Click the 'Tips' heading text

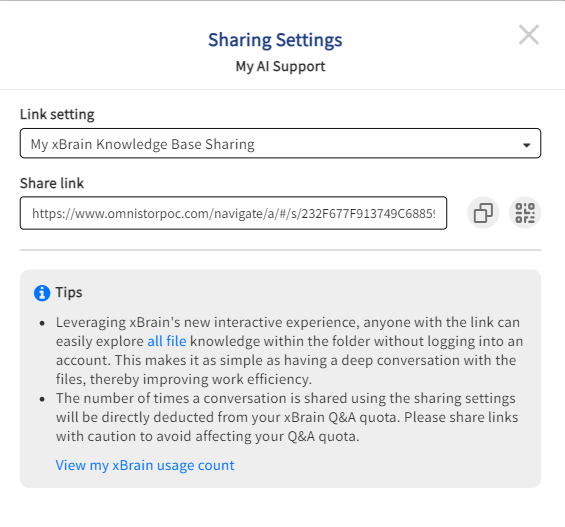(x=69, y=292)
